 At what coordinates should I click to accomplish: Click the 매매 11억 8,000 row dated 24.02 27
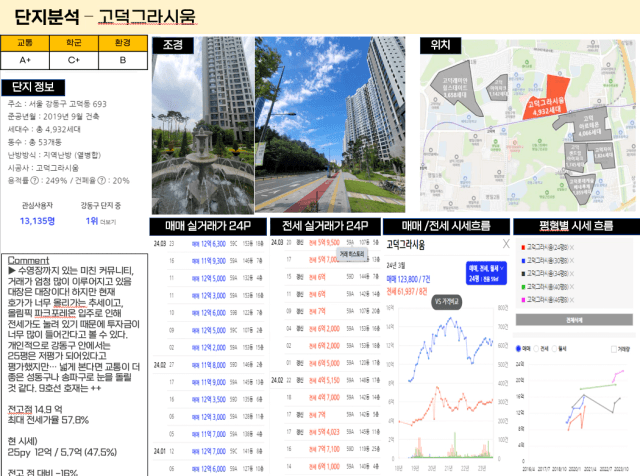click(209, 365)
